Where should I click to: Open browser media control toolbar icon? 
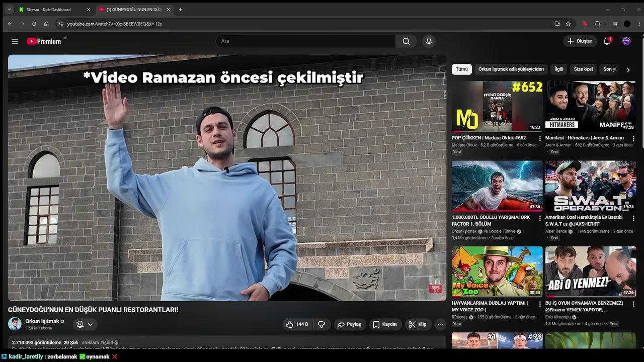coord(615,24)
